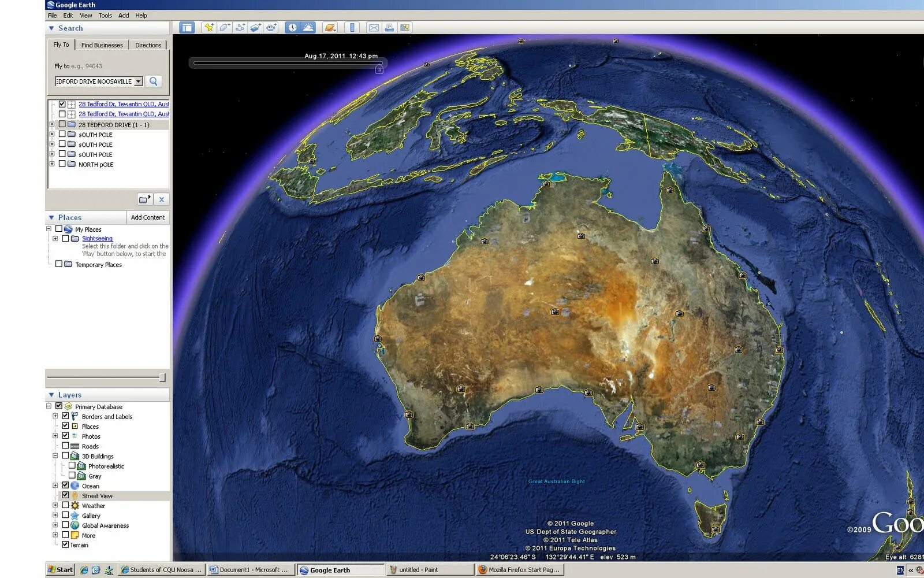This screenshot has height=578, width=924.
Task: Click the Firefox icon in taskbar
Action: 483,570
